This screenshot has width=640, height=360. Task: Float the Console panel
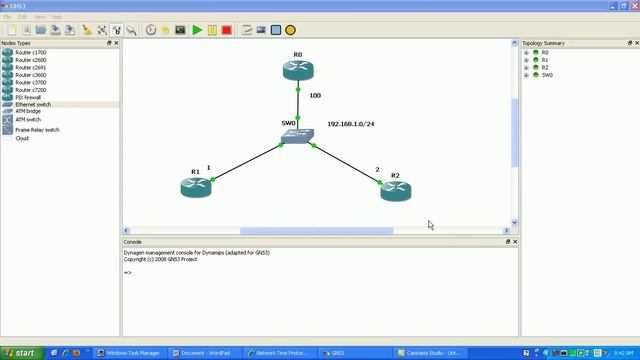pos(508,242)
